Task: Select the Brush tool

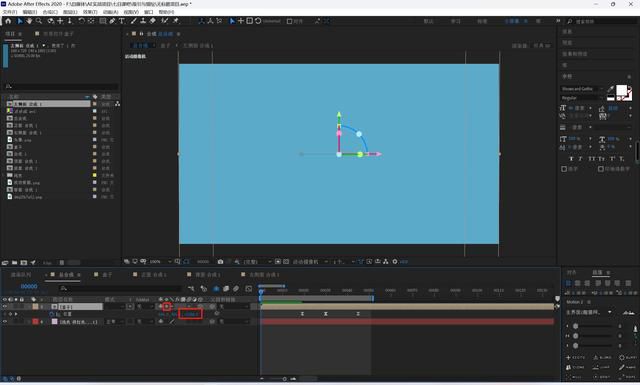Action: 133,21
